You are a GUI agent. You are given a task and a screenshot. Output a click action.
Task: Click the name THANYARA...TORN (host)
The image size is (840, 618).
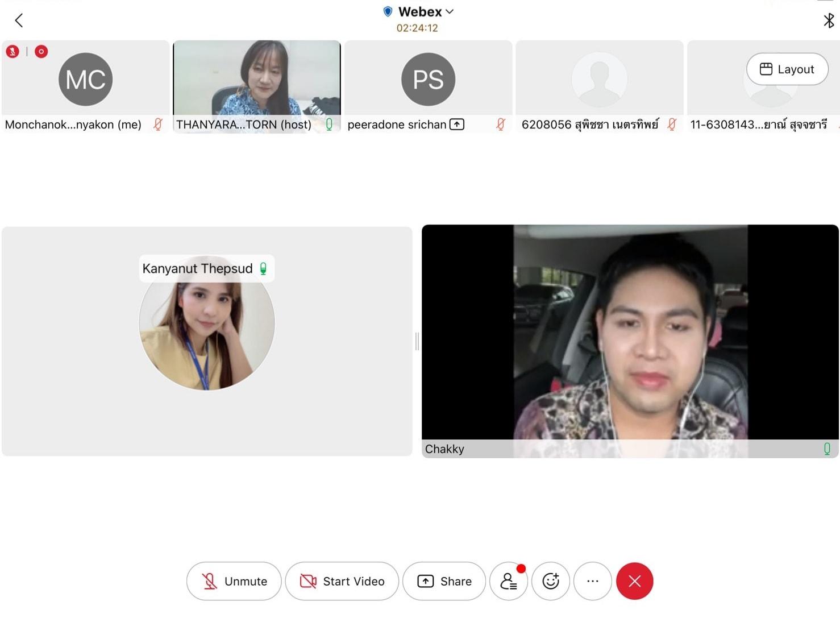[x=244, y=125]
